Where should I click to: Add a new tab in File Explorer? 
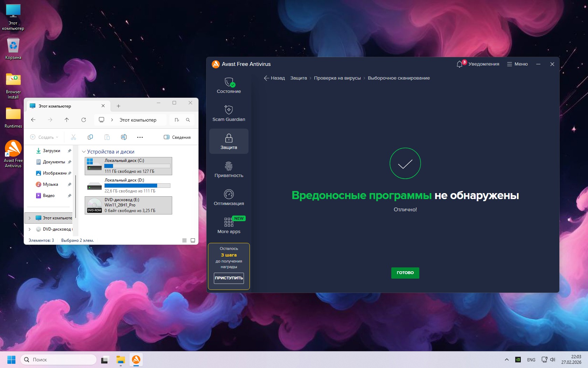click(118, 106)
